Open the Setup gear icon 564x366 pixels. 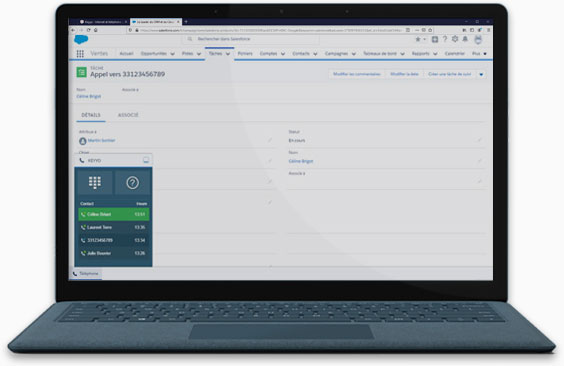click(x=455, y=39)
